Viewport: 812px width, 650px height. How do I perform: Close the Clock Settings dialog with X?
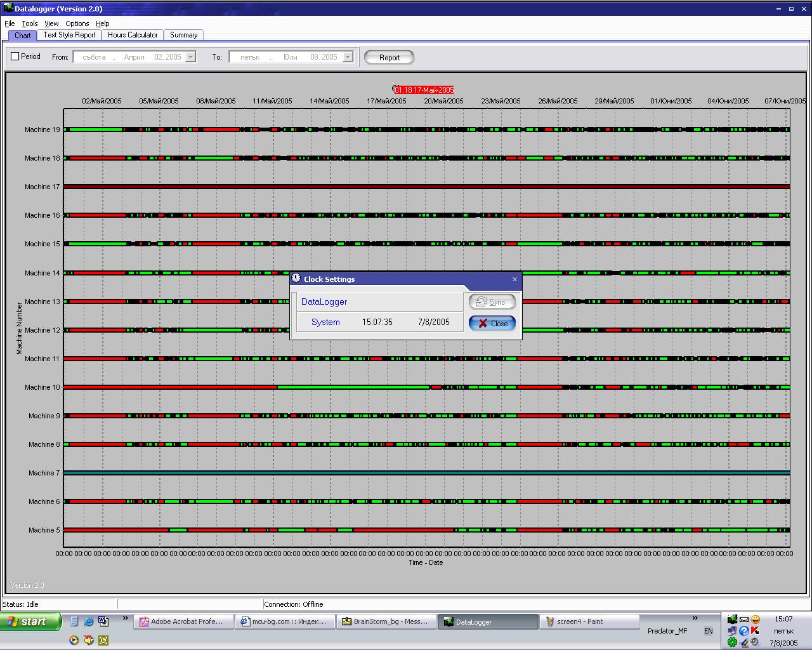(x=514, y=279)
